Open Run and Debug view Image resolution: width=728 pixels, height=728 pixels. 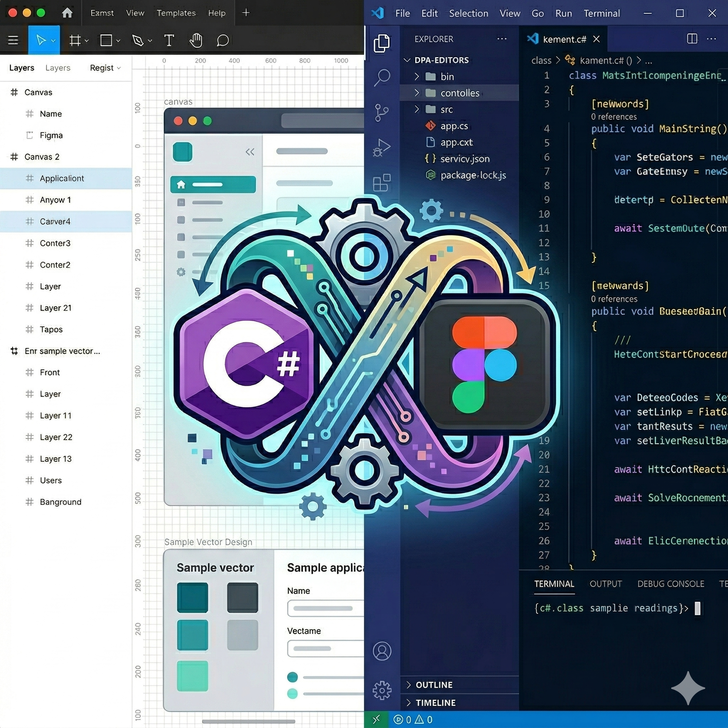pyautogui.click(x=382, y=148)
